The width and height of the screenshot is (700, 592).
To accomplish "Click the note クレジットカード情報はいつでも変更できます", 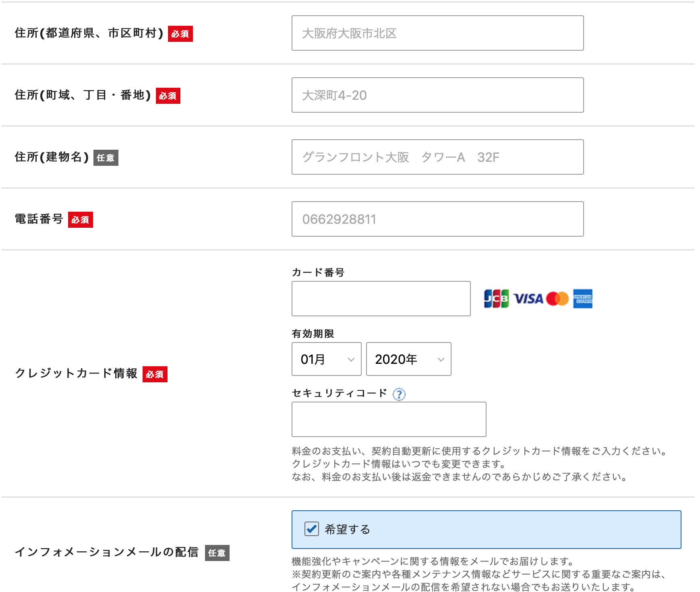I will tap(399, 464).
